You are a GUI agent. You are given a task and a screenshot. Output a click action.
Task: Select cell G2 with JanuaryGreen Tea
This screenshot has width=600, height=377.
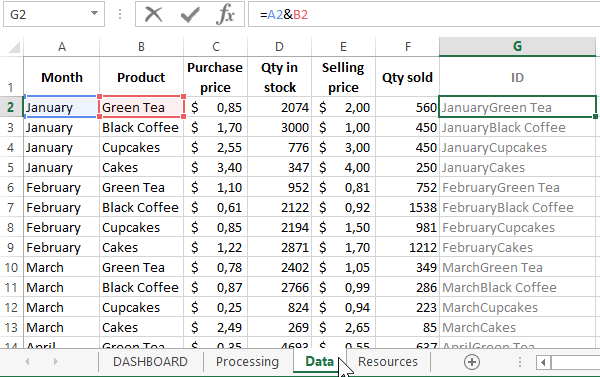[517, 107]
